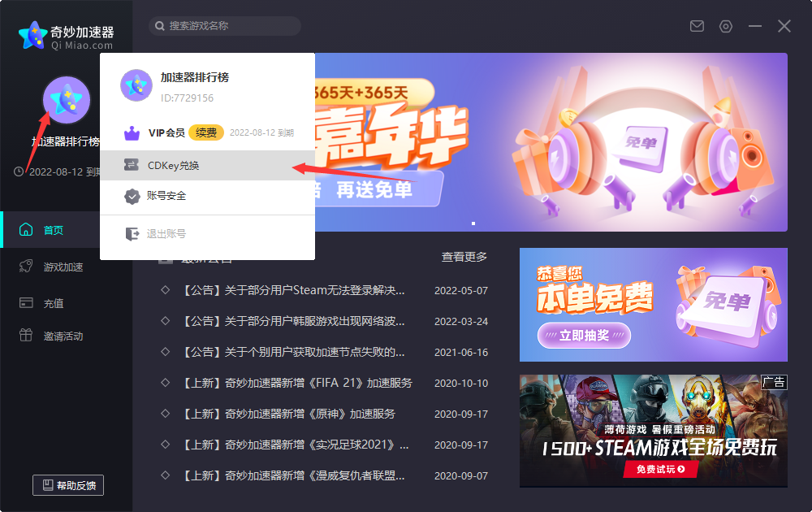Click the VIP crown icon
The image size is (812, 512).
(132, 133)
